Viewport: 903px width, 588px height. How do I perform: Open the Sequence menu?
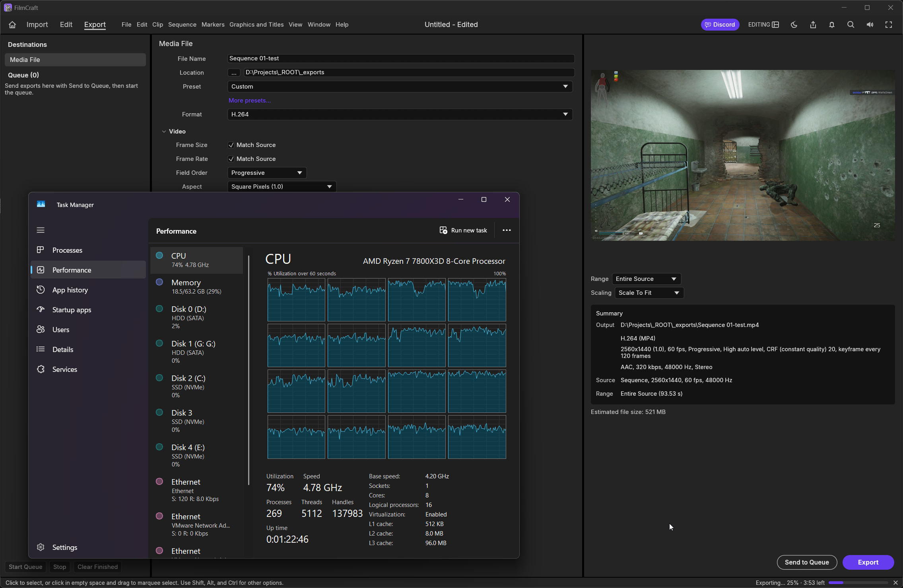point(182,25)
